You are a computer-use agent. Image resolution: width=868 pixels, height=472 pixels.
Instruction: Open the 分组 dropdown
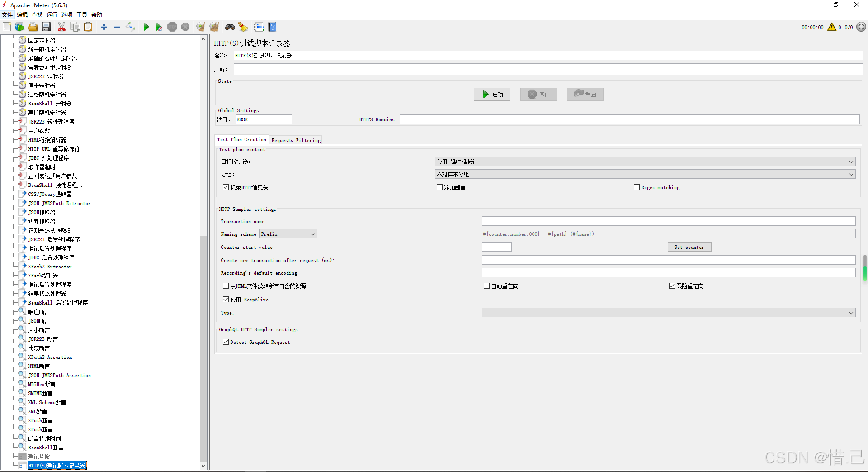coord(645,174)
